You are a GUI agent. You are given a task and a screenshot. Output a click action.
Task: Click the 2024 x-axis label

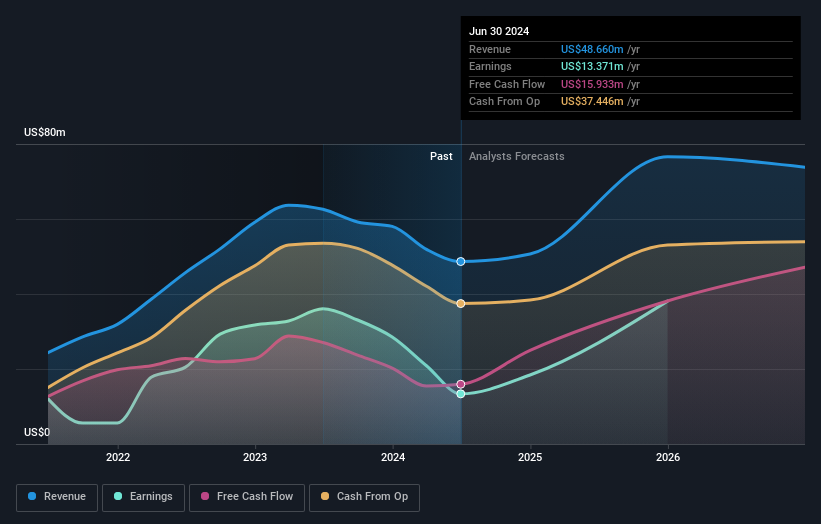click(393, 457)
